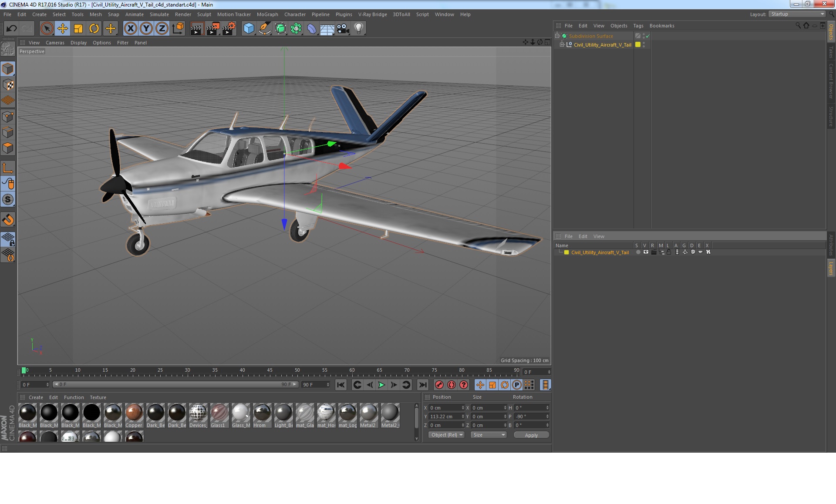Screen dimensions: 836x504
Task: Expand Civil_Utility_Aircraft_V_Tail object
Action: point(562,44)
